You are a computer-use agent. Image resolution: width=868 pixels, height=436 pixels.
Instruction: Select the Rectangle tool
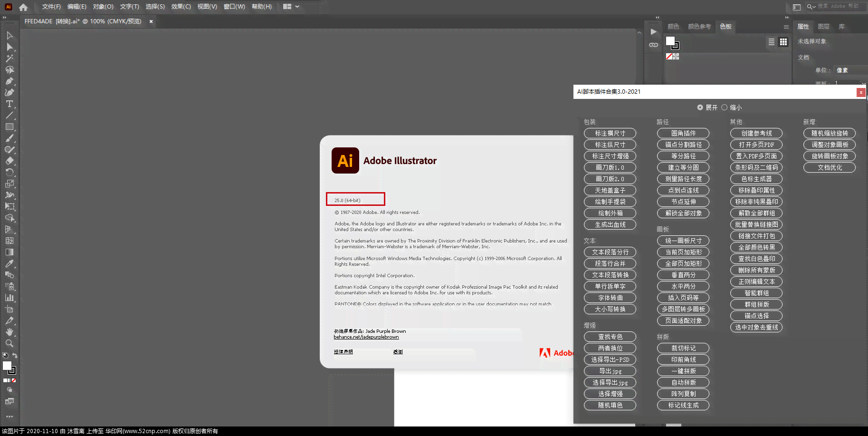10,127
